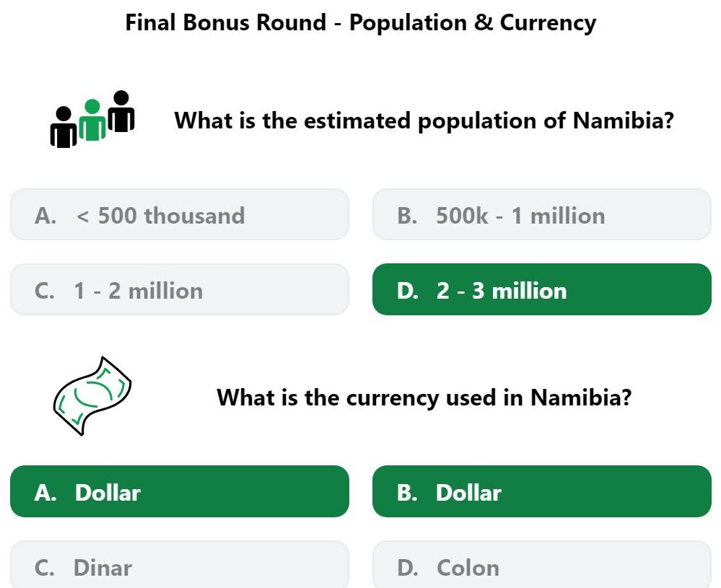Click the currency used in Namibia question
The width and height of the screenshot is (721, 588).
pos(424,398)
